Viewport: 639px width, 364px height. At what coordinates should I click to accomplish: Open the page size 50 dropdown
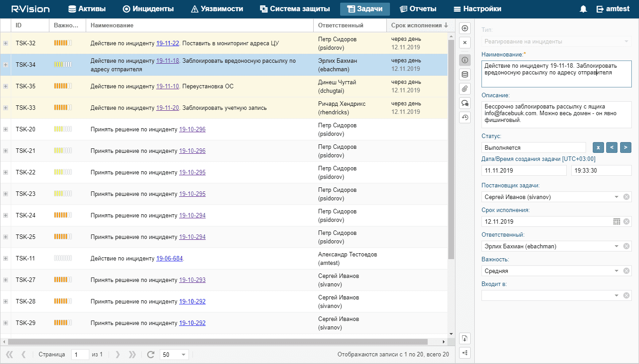tap(184, 355)
